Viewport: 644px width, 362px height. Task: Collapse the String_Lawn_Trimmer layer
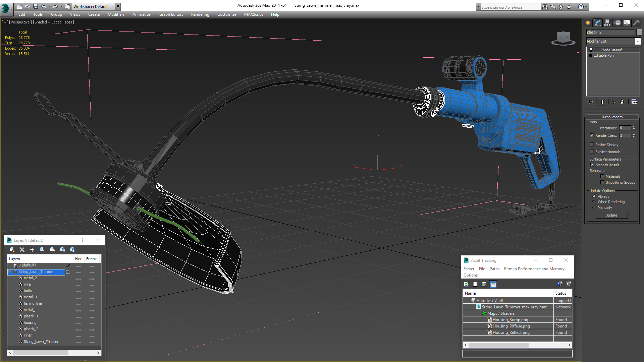pyautogui.click(x=10, y=272)
